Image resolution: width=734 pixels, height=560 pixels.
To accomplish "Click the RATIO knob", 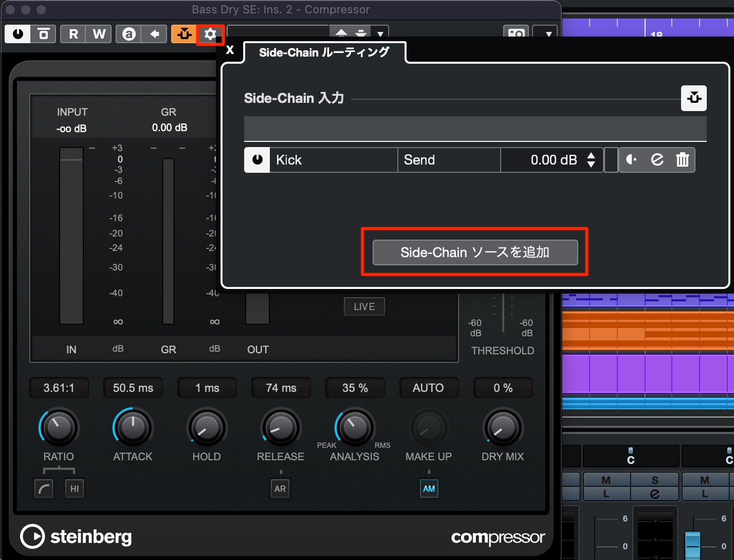I will [x=59, y=427].
